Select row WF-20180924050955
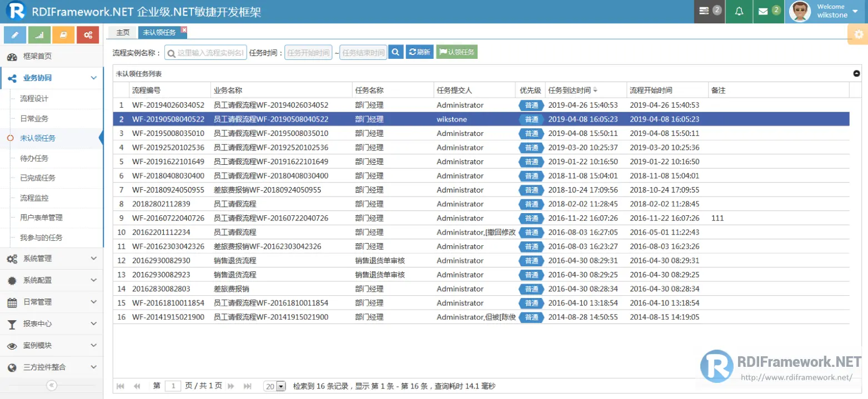Screen dimensions: 868x399 pyautogui.click(x=481, y=190)
